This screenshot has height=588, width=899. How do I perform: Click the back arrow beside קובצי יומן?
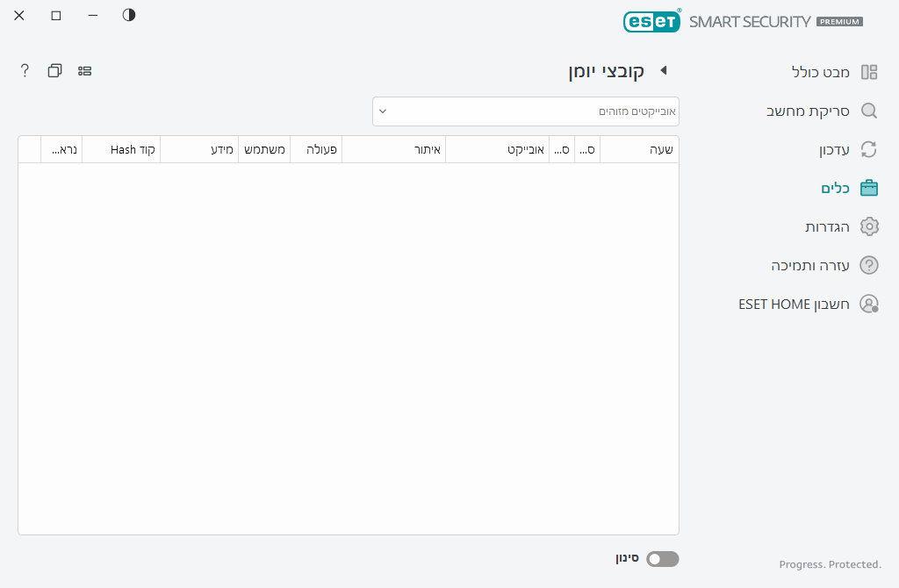click(664, 70)
